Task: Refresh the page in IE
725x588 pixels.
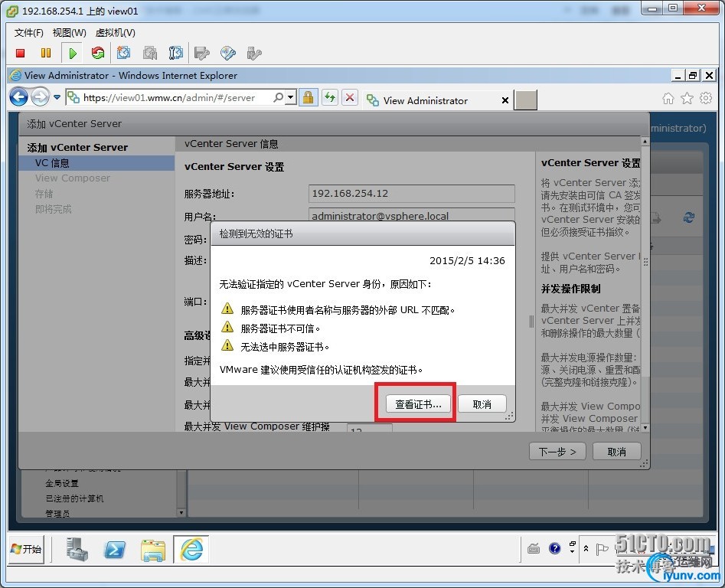Action: pyautogui.click(x=330, y=97)
